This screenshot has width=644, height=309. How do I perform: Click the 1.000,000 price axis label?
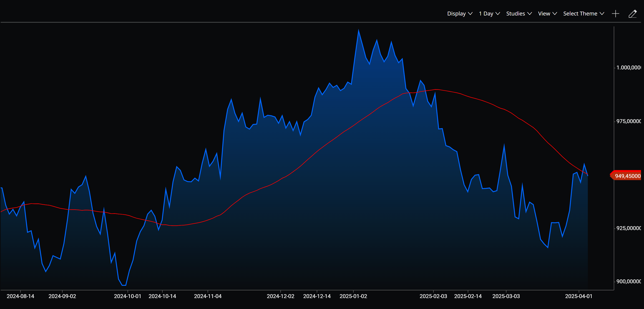(x=629, y=68)
